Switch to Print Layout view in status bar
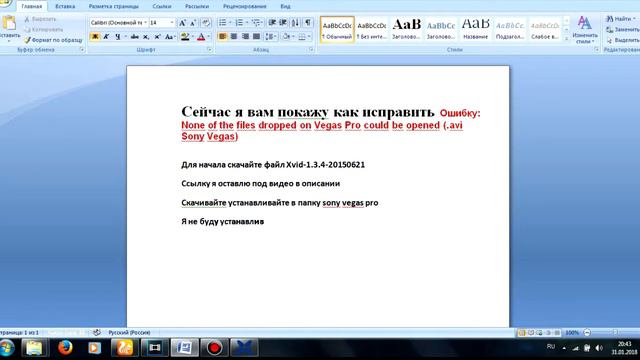The image size is (640, 360). tap(522, 333)
